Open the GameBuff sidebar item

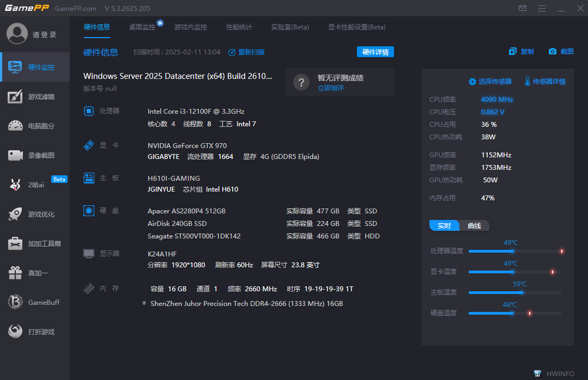coord(35,302)
